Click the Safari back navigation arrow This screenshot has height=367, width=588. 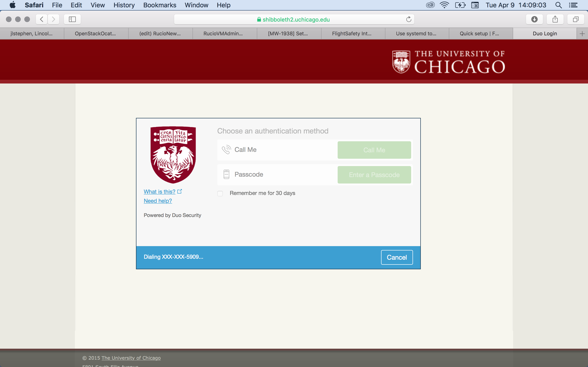[42, 19]
